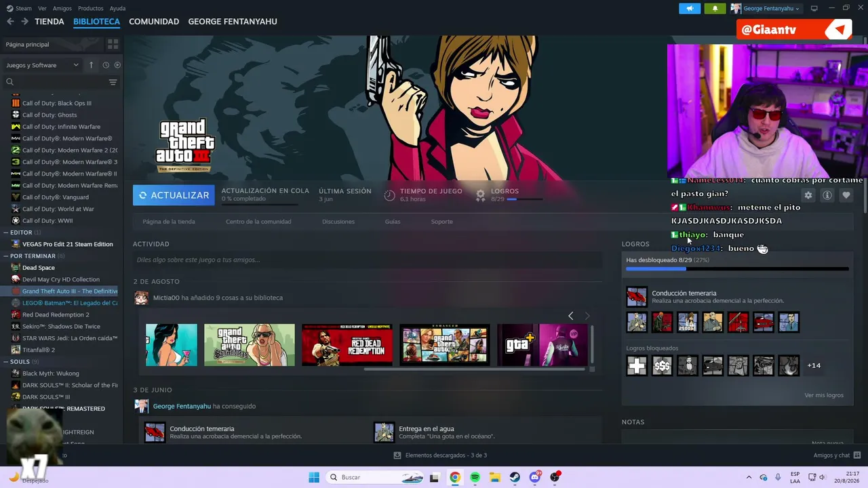Open GTA San Andreas thumbnail in activity
Image resolution: width=868 pixels, height=488 pixels.
click(250, 345)
